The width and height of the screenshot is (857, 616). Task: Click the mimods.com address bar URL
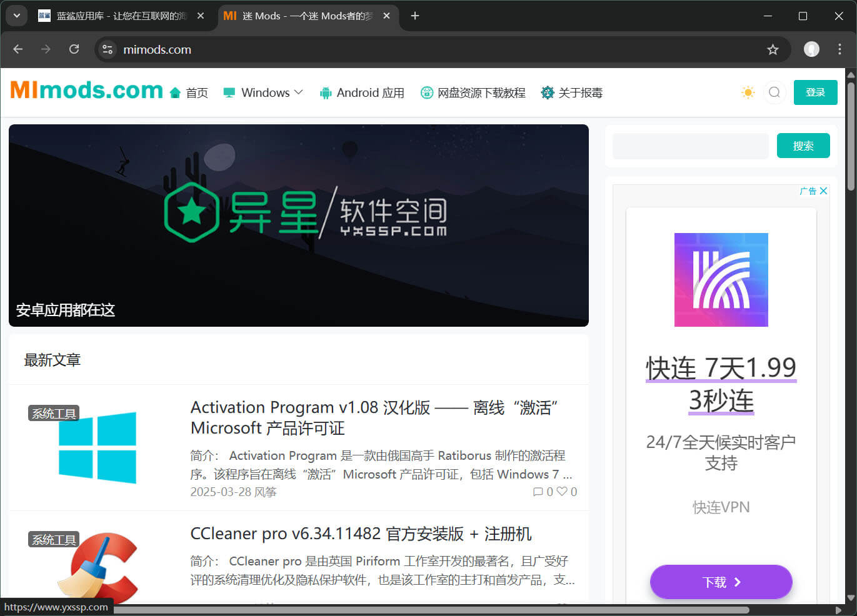(157, 49)
